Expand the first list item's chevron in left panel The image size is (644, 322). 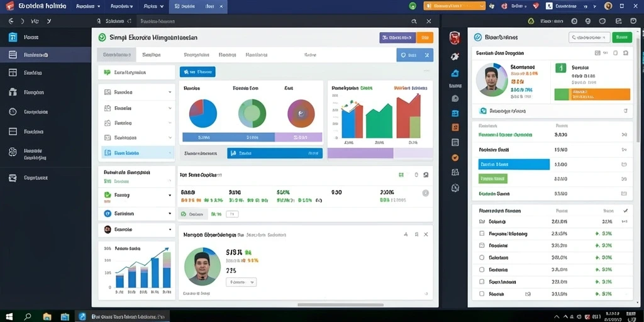tap(170, 92)
